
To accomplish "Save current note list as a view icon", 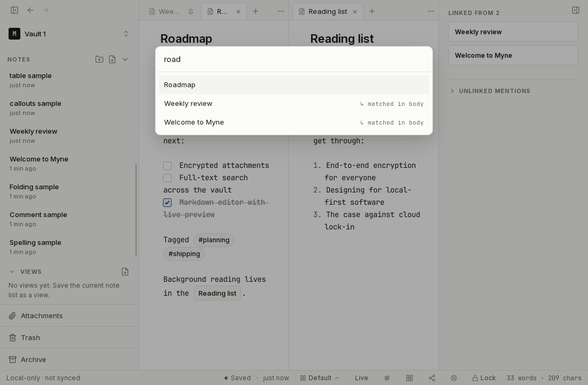I will pos(125,272).
